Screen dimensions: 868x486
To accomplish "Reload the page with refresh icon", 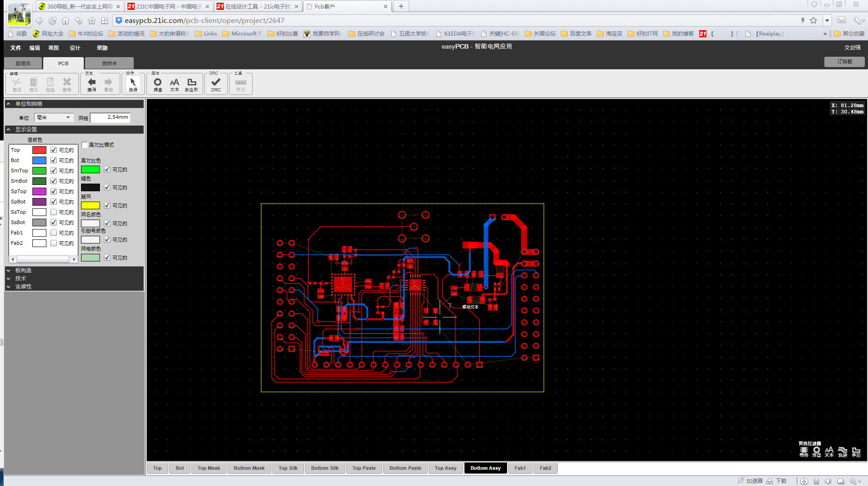I will (53, 21).
